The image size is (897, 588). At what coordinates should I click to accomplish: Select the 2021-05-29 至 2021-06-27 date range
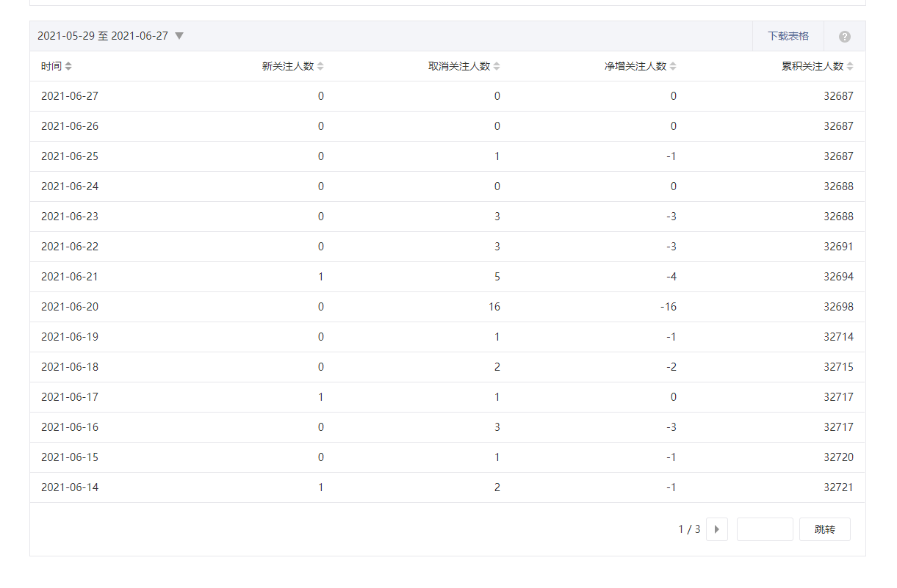pos(103,36)
